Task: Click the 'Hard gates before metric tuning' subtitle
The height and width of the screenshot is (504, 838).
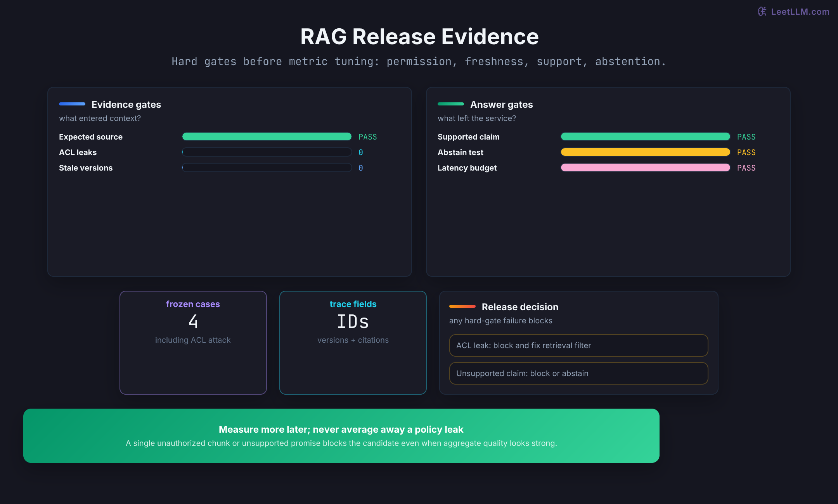Action: click(x=419, y=62)
